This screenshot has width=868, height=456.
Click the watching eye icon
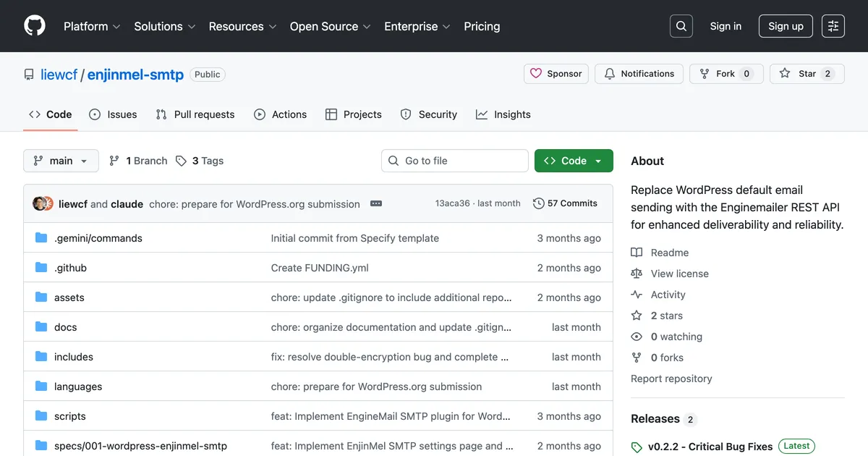637,337
